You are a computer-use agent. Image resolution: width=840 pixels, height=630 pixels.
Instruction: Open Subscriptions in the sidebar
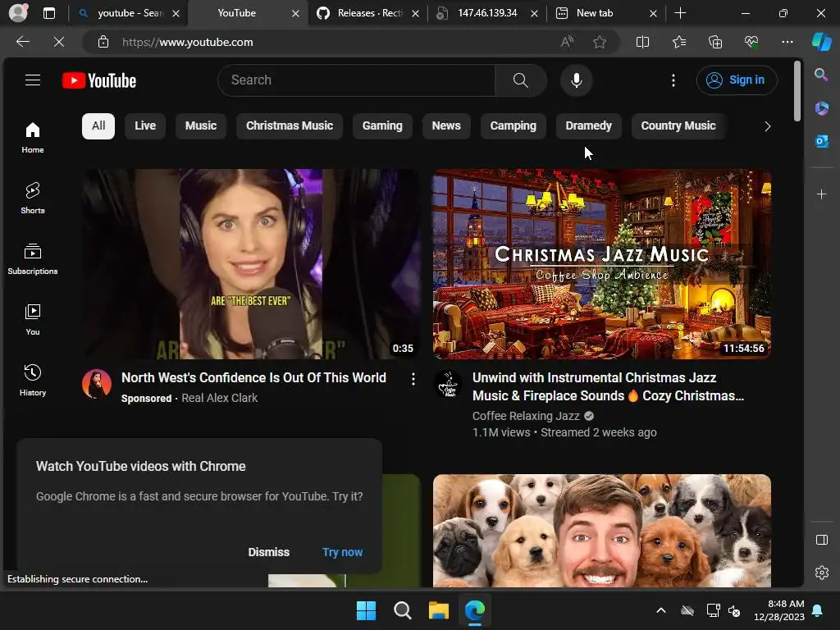[33, 259]
